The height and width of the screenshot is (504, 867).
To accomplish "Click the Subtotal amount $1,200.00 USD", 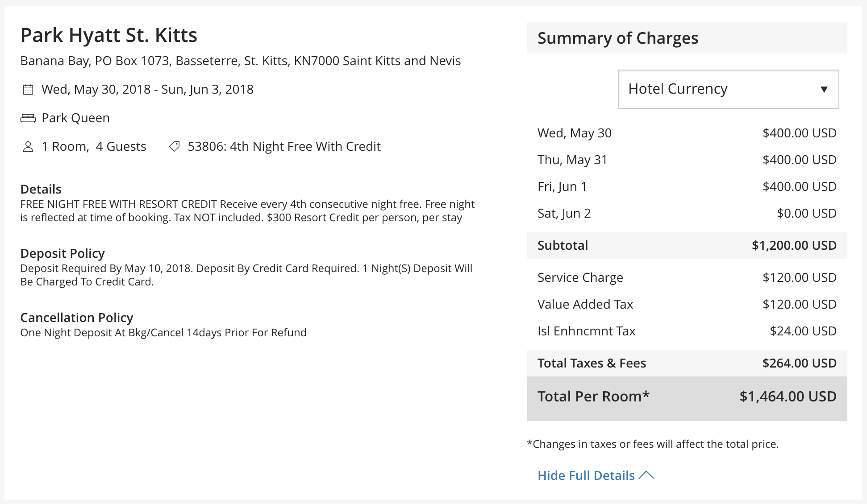I will 794,245.
